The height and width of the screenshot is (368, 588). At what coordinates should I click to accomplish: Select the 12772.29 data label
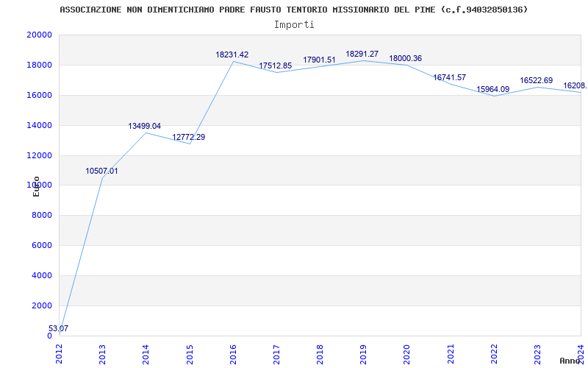pos(189,138)
